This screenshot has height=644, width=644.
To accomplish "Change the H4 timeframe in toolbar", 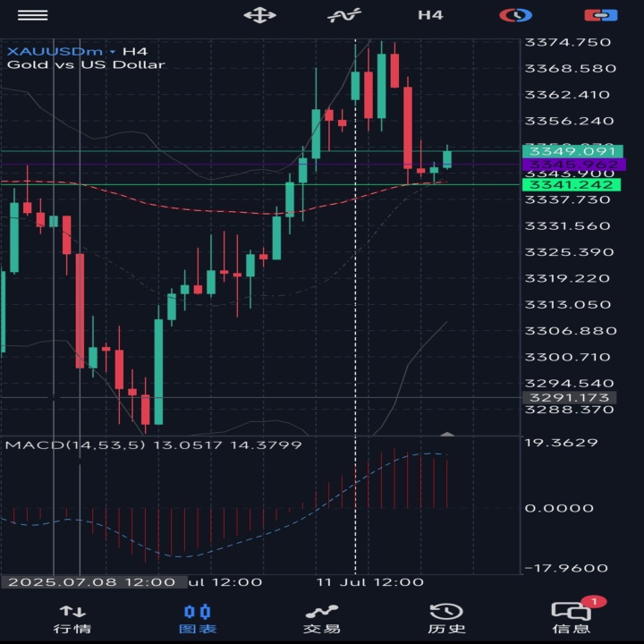I will [x=430, y=15].
